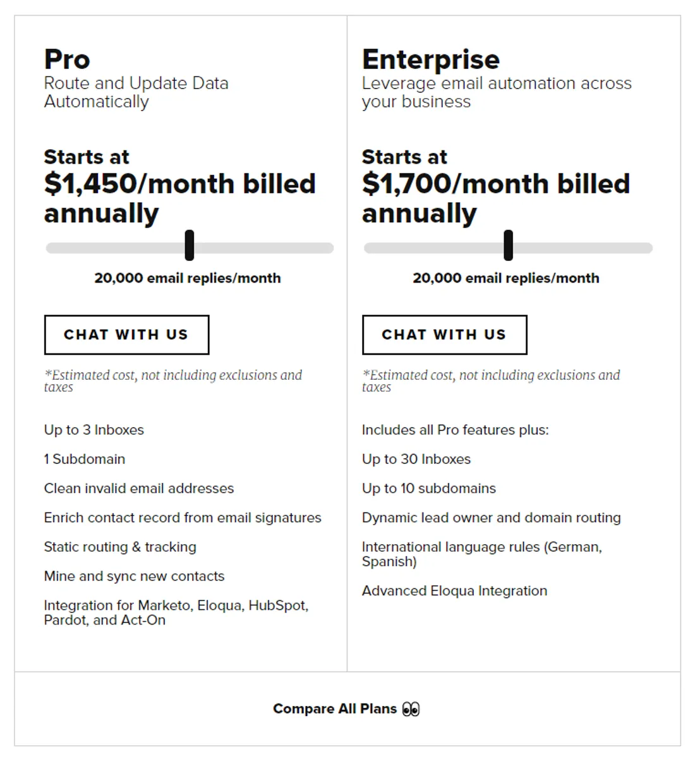Select the Enterprise plan heading

[430, 60]
